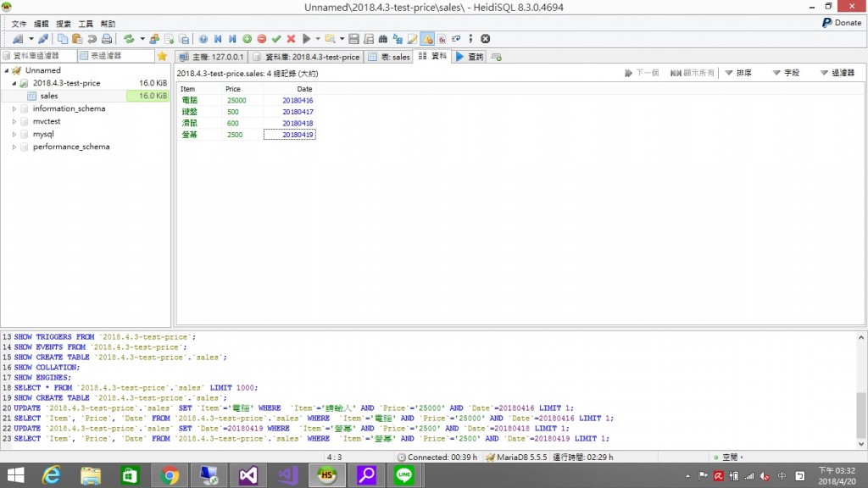Expand the mvctest database node

(14, 121)
